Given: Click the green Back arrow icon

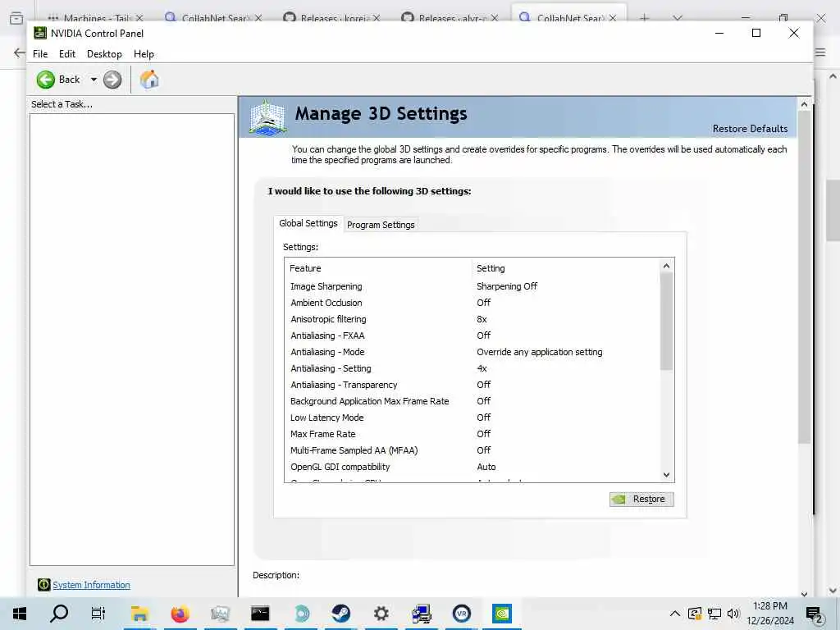Looking at the screenshot, I should point(46,80).
